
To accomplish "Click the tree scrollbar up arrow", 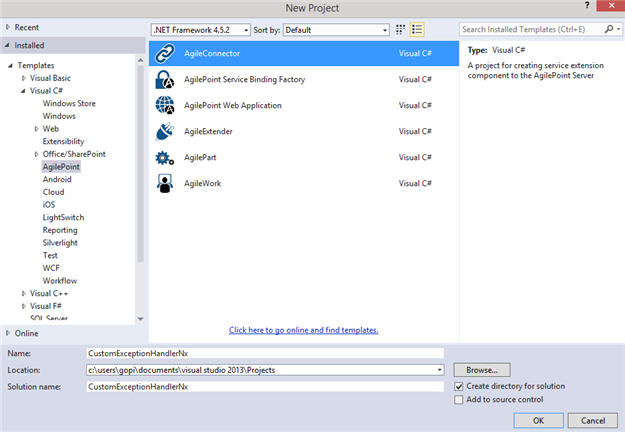I will click(x=140, y=60).
